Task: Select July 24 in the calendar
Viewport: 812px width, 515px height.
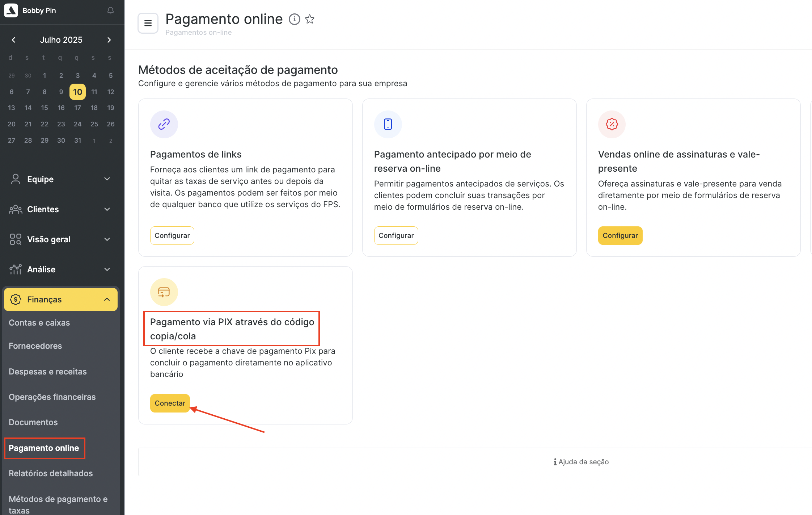Action: 77,124
